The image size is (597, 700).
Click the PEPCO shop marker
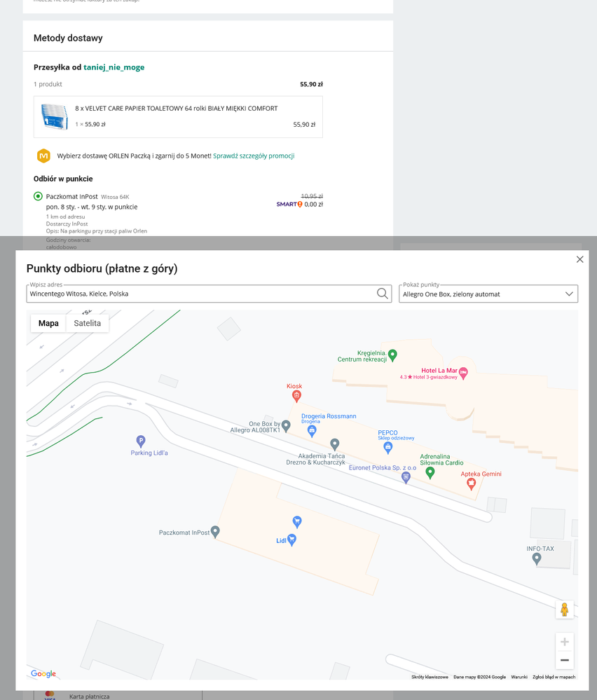point(388,447)
